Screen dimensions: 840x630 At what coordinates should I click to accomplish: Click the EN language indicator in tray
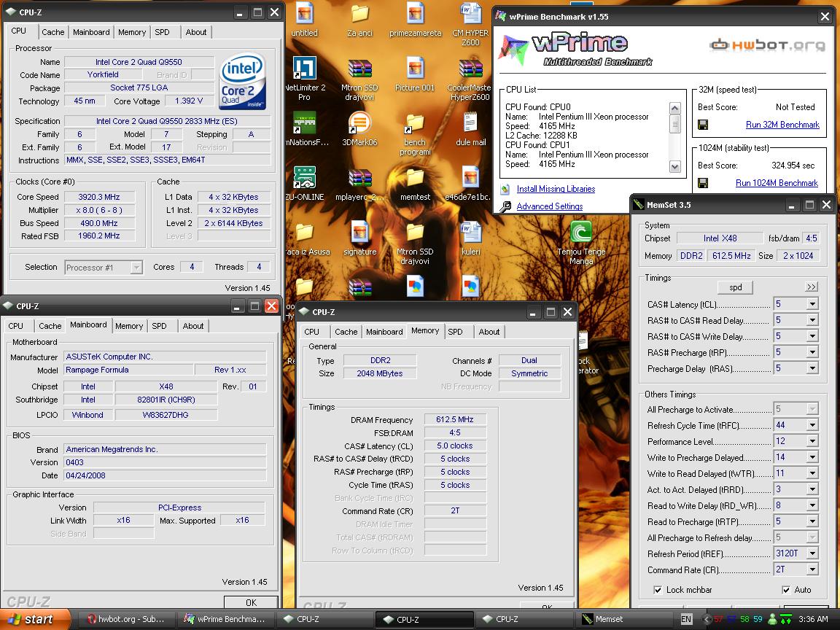point(685,619)
